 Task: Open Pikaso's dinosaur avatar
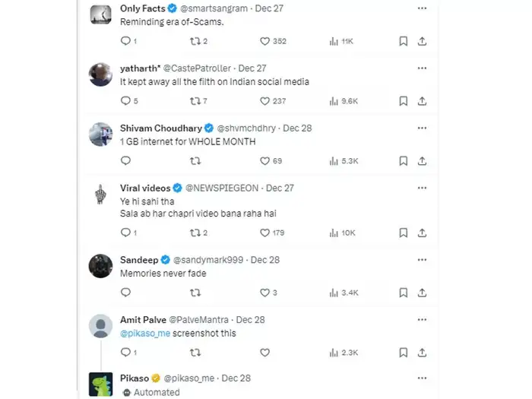point(101,384)
